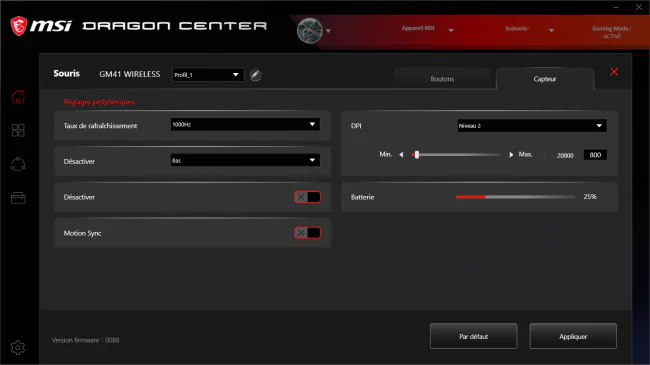Close the Souris panel with red X
Screen dimensions: 650x365
point(614,72)
